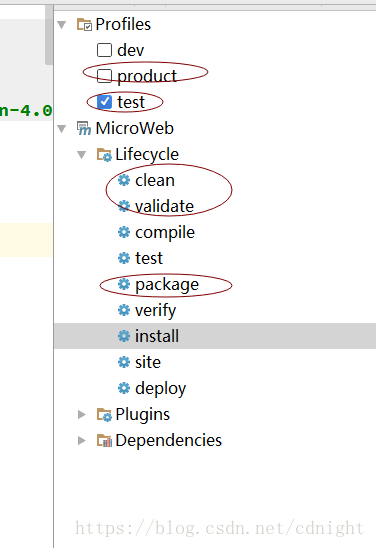Viewport: 376px width, 548px height.
Task: Click the gear icon beside deploy
Action: click(124, 388)
